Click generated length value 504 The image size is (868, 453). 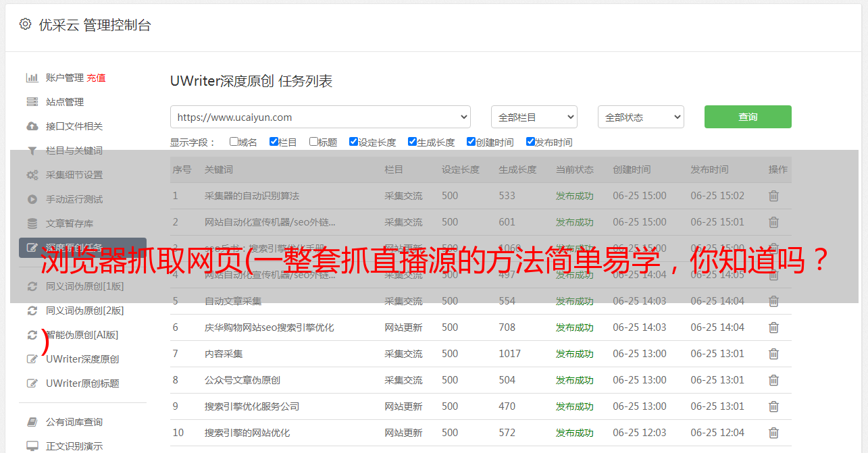click(x=507, y=380)
